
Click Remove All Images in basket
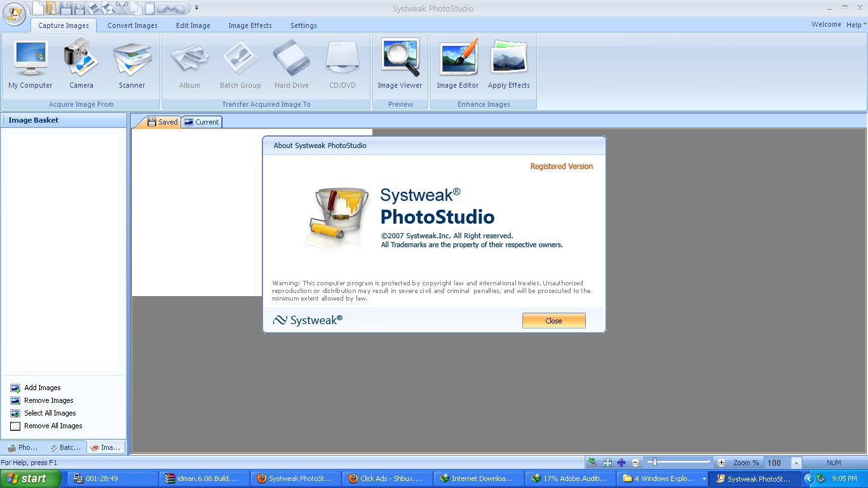pos(46,426)
